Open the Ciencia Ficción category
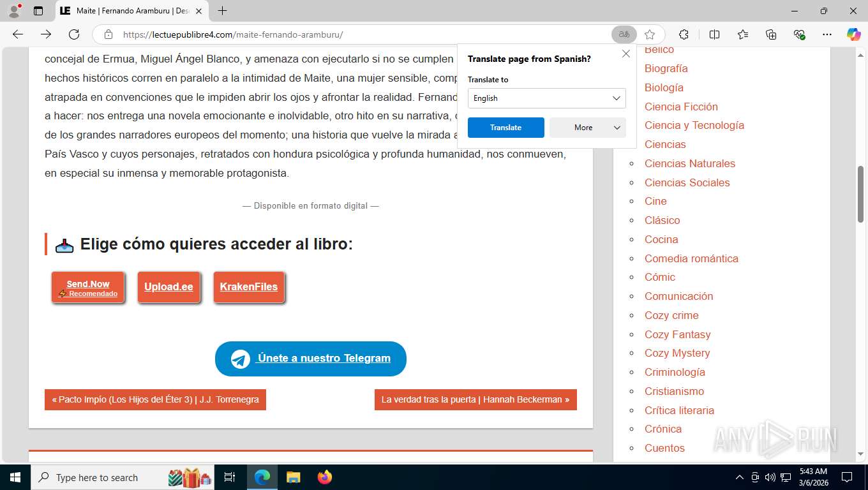Viewport: 868px width, 490px height. pyautogui.click(x=681, y=107)
